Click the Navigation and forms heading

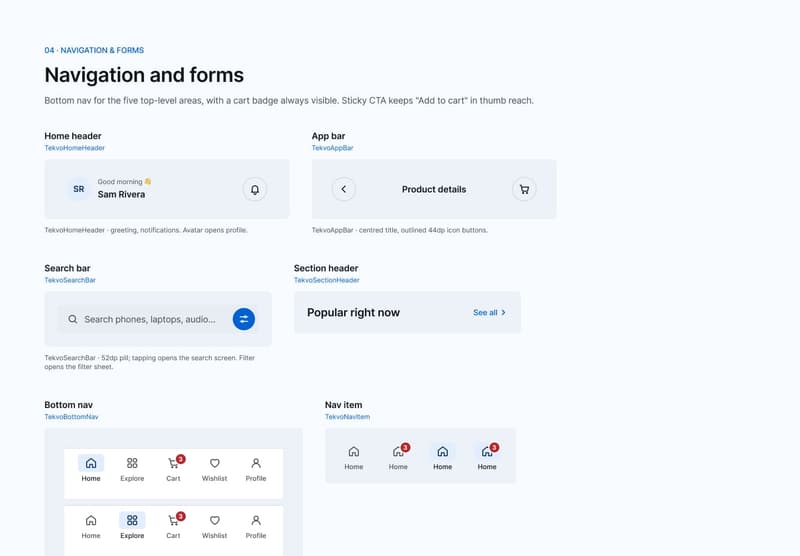(144, 75)
